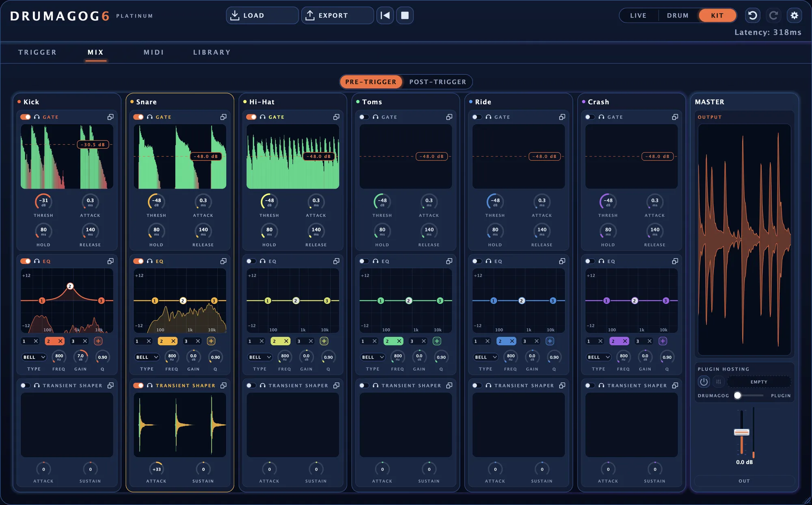
Task: Add an EQ band on Kick
Action: point(98,341)
